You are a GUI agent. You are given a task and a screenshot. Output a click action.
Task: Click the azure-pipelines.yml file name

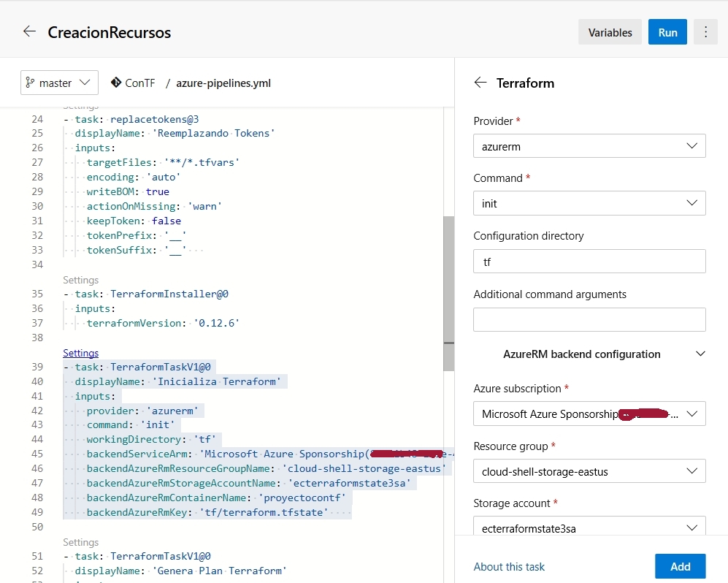(223, 83)
